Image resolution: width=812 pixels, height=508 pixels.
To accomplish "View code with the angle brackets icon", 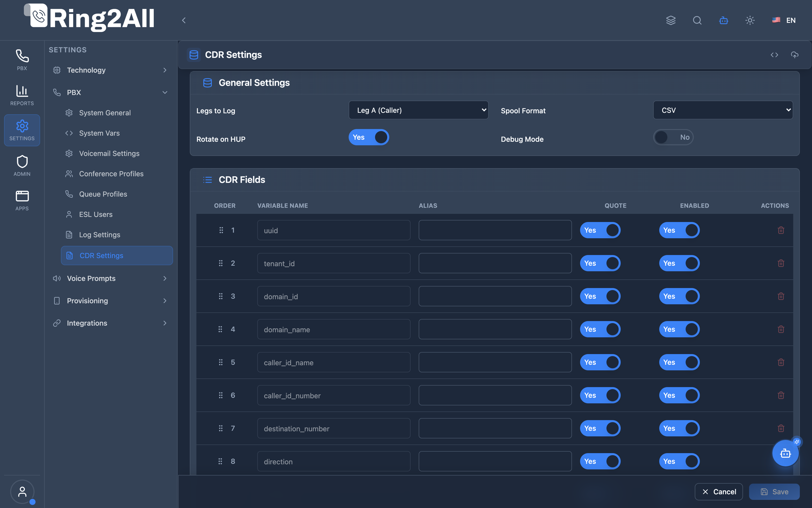I will tap(774, 55).
